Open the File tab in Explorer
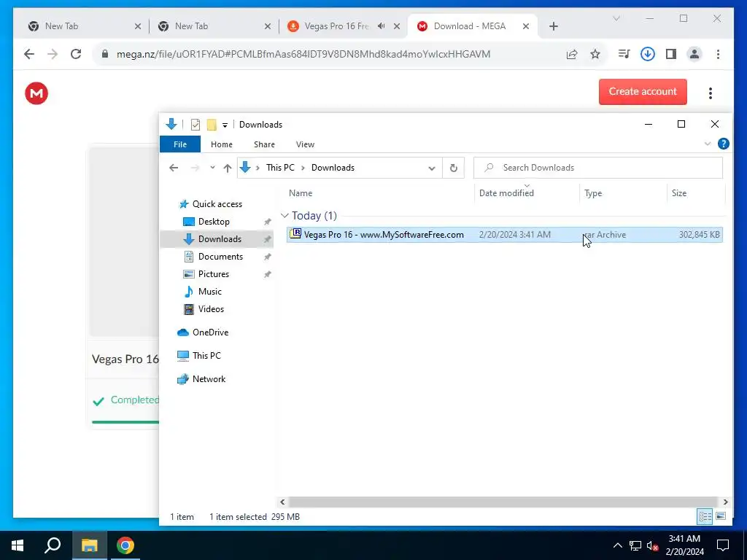This screenshot has height=560, width=747. (180, 144)
